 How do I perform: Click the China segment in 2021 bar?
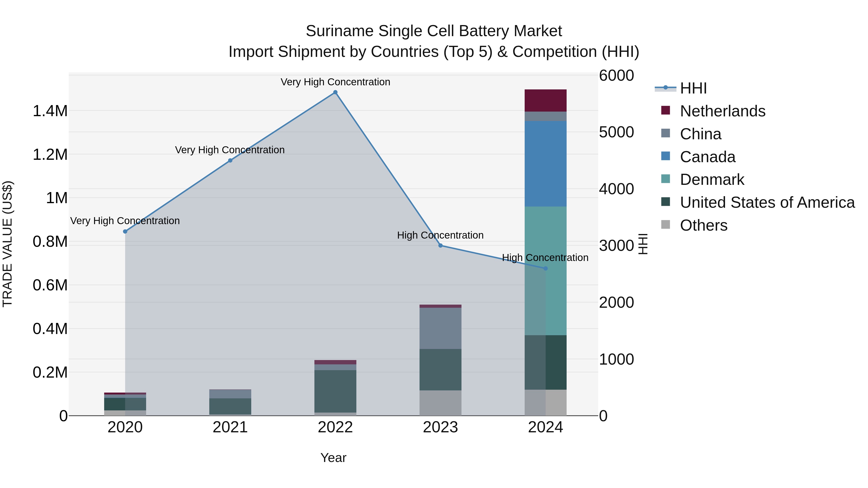click(x=230, y=394)
